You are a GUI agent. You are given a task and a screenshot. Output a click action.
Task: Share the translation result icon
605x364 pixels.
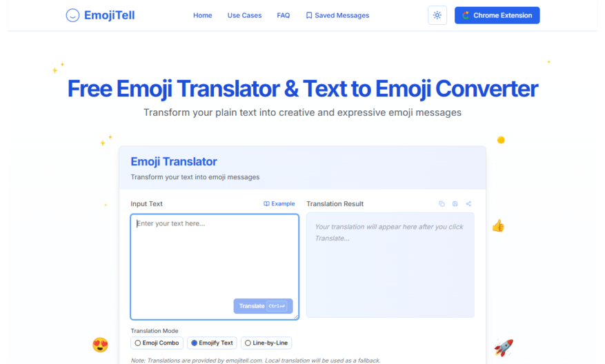pos(468,203)
